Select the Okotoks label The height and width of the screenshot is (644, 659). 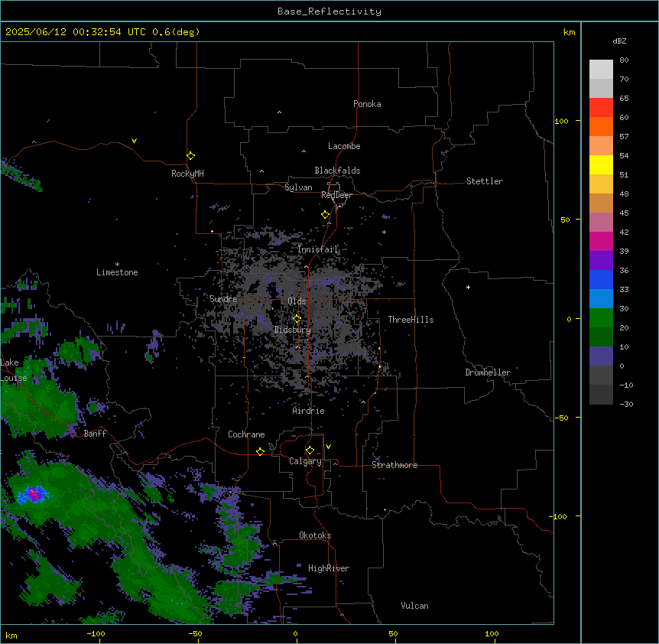tap(315, 535)
